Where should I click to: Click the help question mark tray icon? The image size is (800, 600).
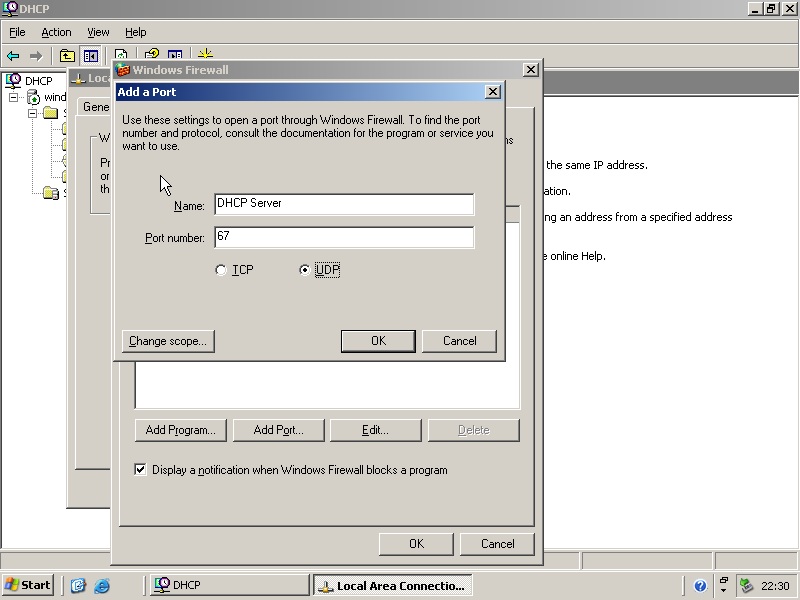pos(700,586)
